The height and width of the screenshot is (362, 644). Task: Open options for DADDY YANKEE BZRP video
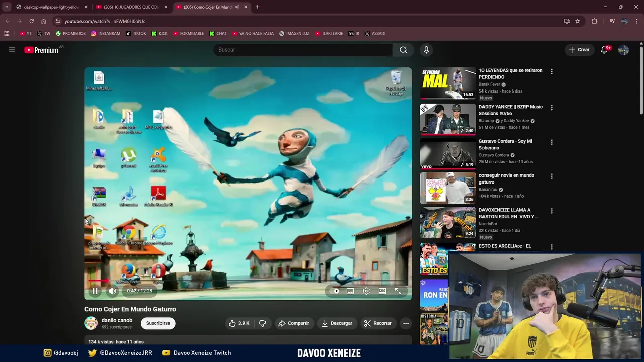point(552,108)
